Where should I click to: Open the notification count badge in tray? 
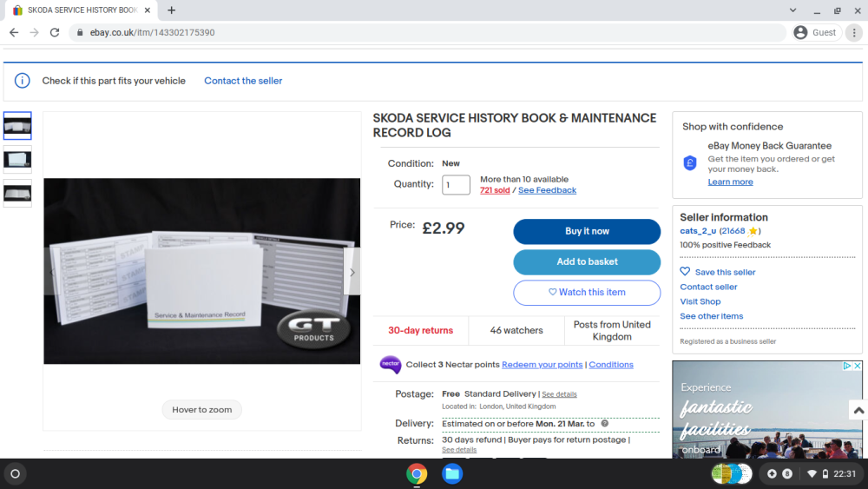[x=786, y=474]
